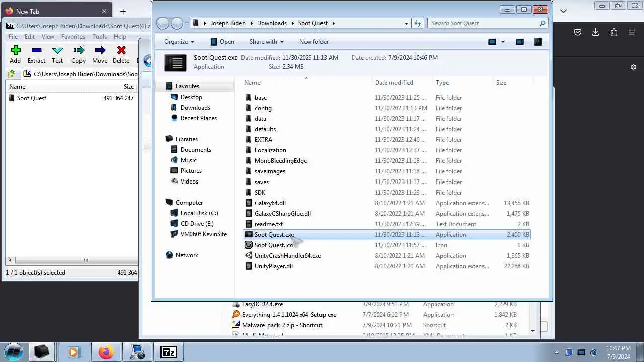
Task: Click the Test button in 7-Zip
Action: 57,55
